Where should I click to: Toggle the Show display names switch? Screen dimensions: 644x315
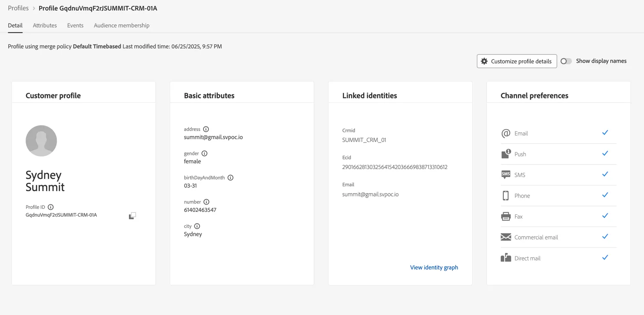pos(566,61)
